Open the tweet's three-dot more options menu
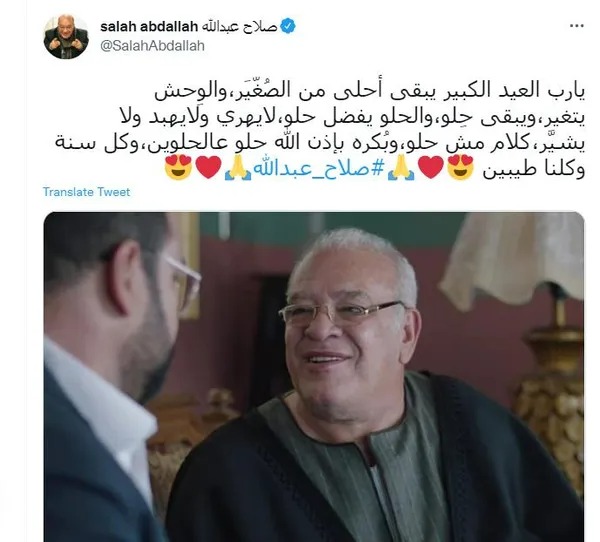This screenshot has width=600, height=542. pyautogui.click(x=576, y=26)
